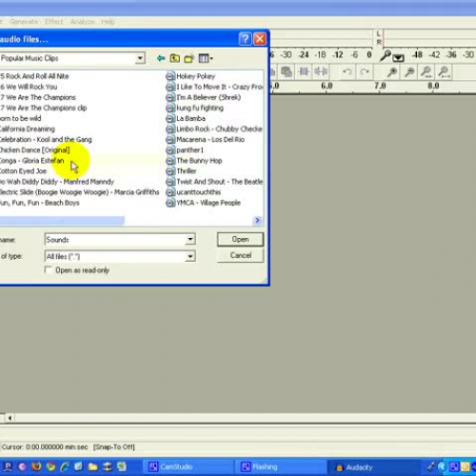Expand the file name dropdown arrow
Image resolution: width=476 pixels, height=476 pixels.
pos(190,239)
